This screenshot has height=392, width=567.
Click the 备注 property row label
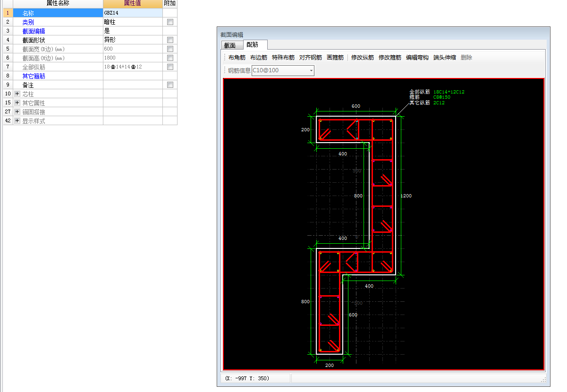point(28,85)
